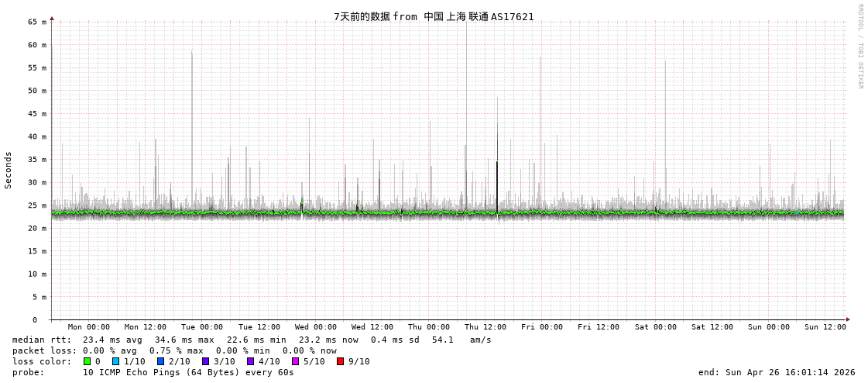
Task: Click the RRDTOOL / TOBI OETIKER watermark
Action: click(859, 47)
